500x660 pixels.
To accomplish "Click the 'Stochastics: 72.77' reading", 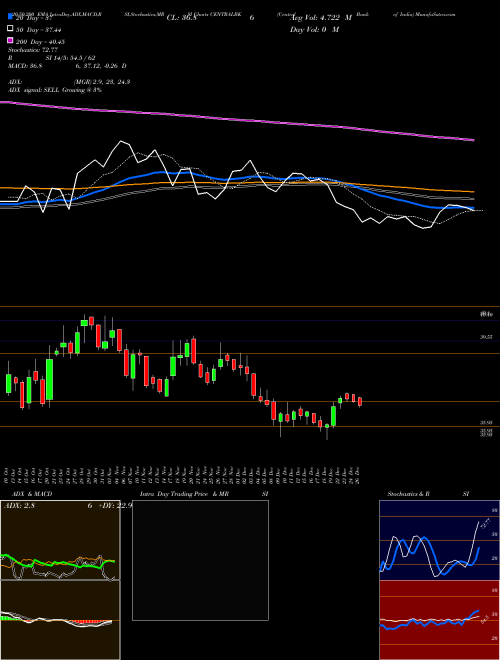I will point(32,50).
